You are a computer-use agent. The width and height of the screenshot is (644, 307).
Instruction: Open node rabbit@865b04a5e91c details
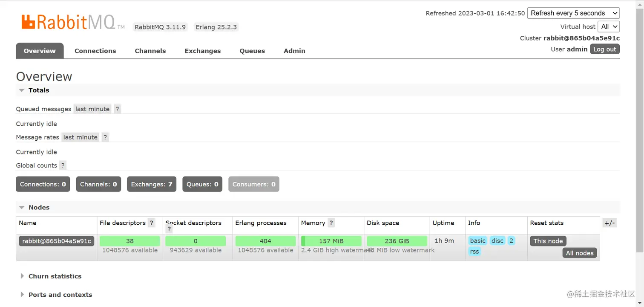coord(57,241)
